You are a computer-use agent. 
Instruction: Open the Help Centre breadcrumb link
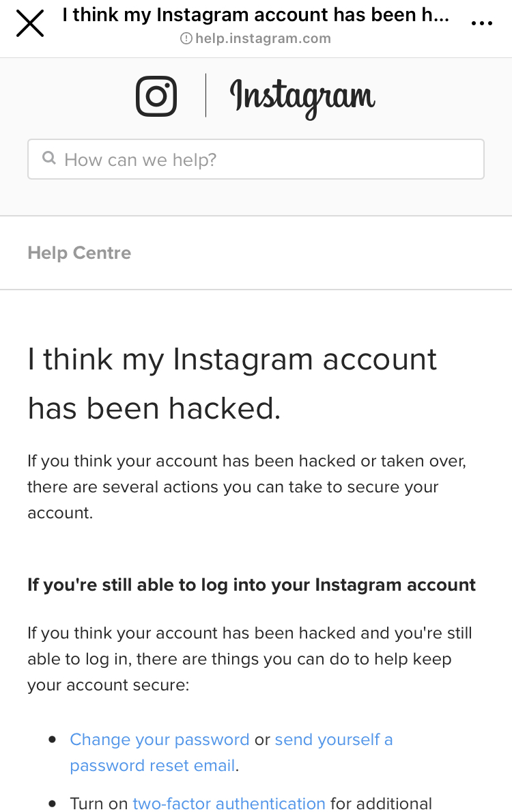79,253
